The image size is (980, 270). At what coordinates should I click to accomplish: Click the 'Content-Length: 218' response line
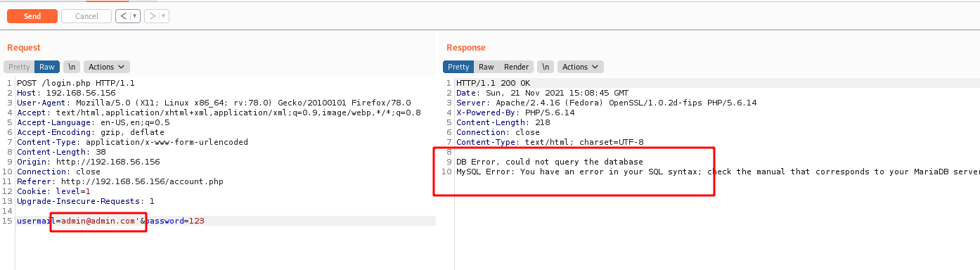coord(503,122)
